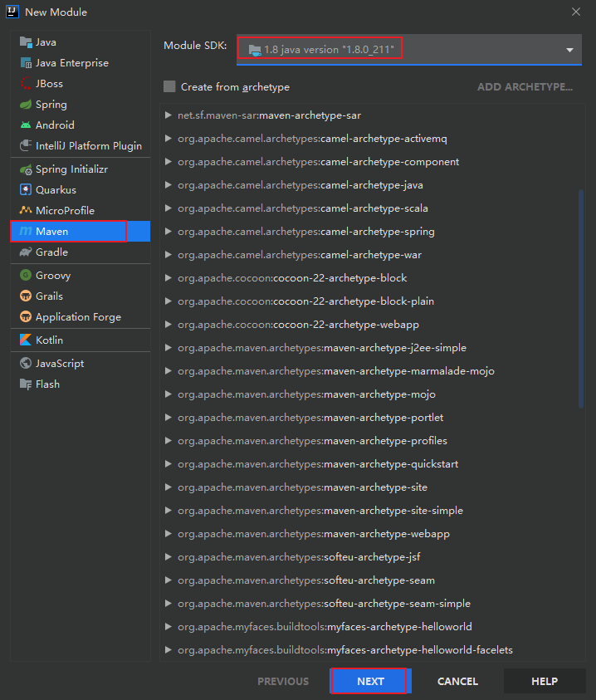596x700 pixels.
Task: Click the Kotlin logo icon
Action: [26, 340]
